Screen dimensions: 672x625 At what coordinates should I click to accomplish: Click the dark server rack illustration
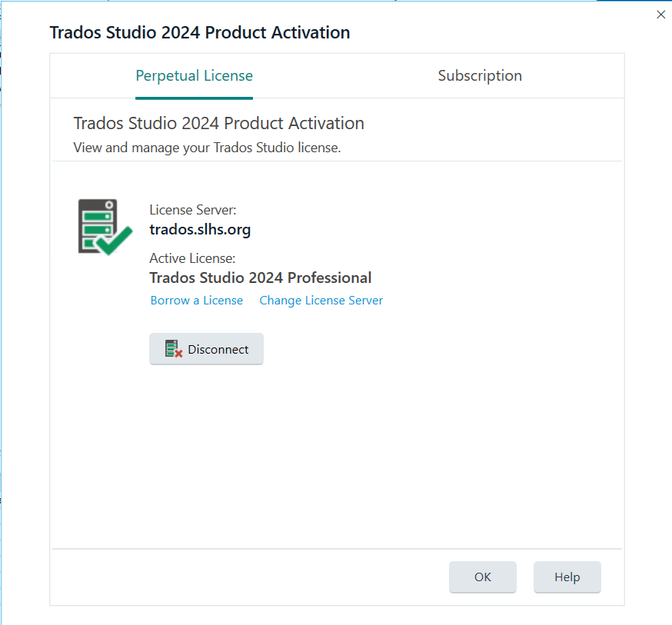[94, 221]
